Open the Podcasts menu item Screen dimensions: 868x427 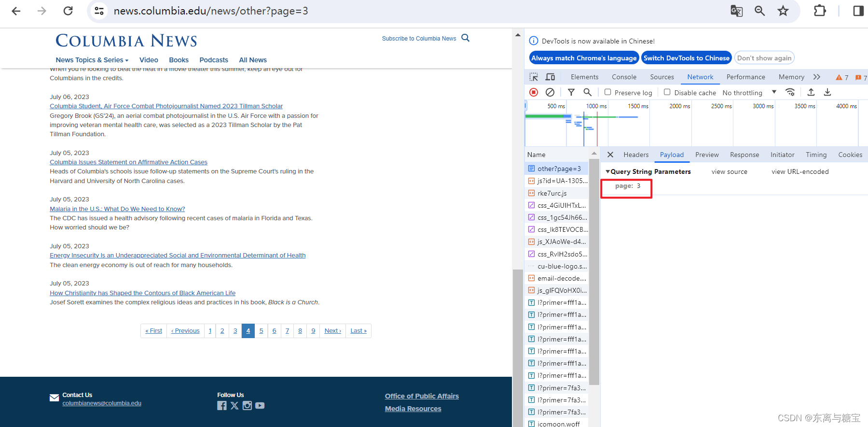214,60
